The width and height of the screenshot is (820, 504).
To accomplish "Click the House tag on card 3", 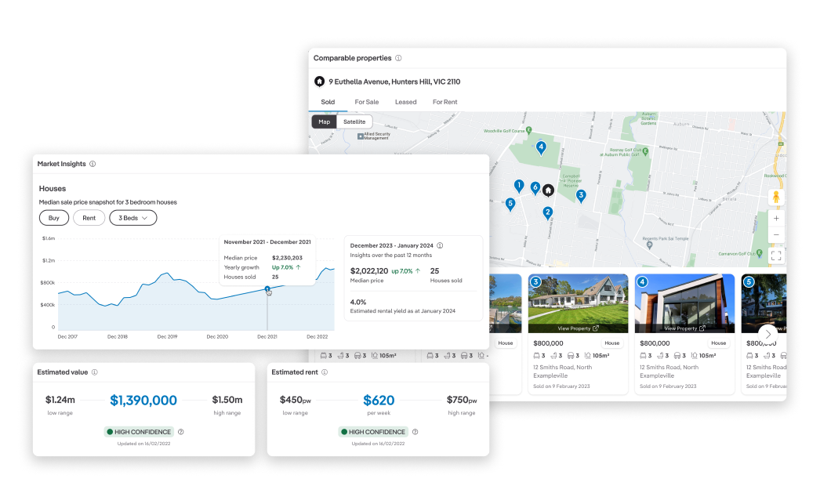I will 611,343.
